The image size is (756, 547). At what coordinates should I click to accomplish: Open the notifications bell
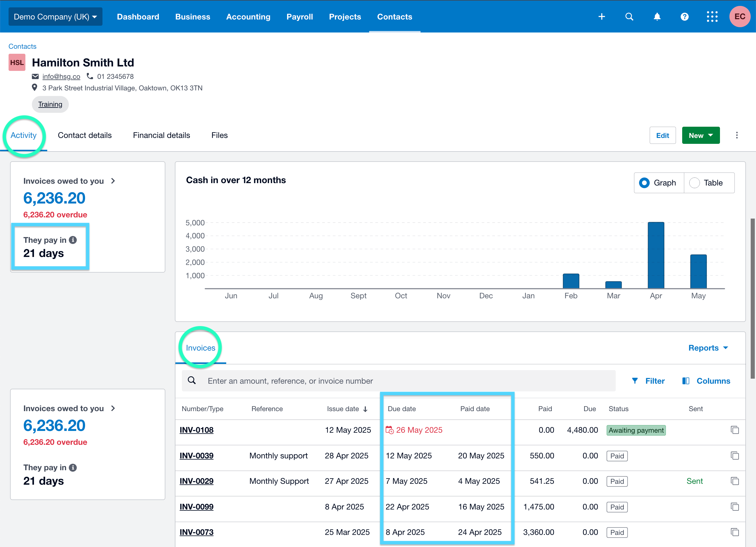[657, 17]
